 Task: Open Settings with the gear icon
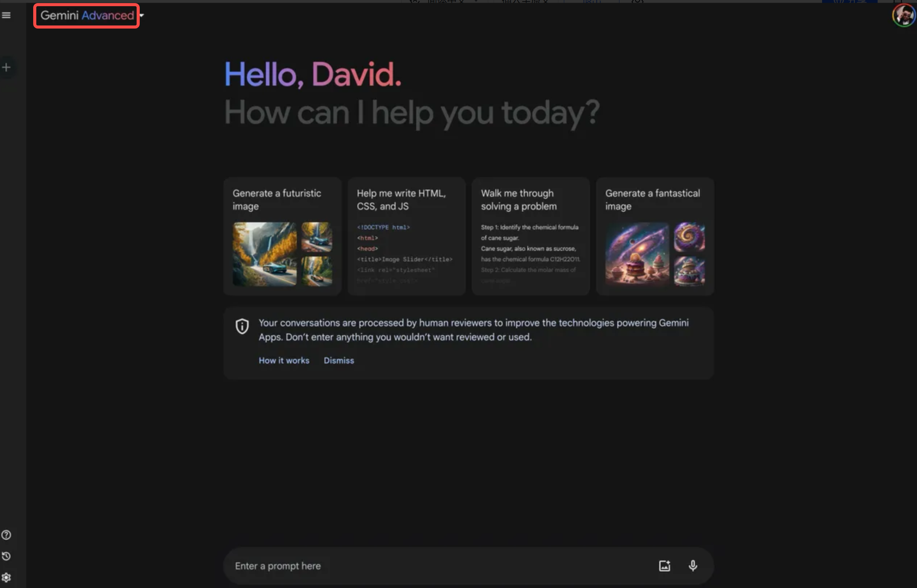point(6,578)
